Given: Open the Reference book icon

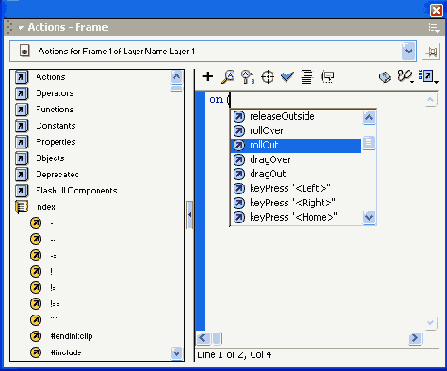Looking at the screenshot, I should click(385, 77).
